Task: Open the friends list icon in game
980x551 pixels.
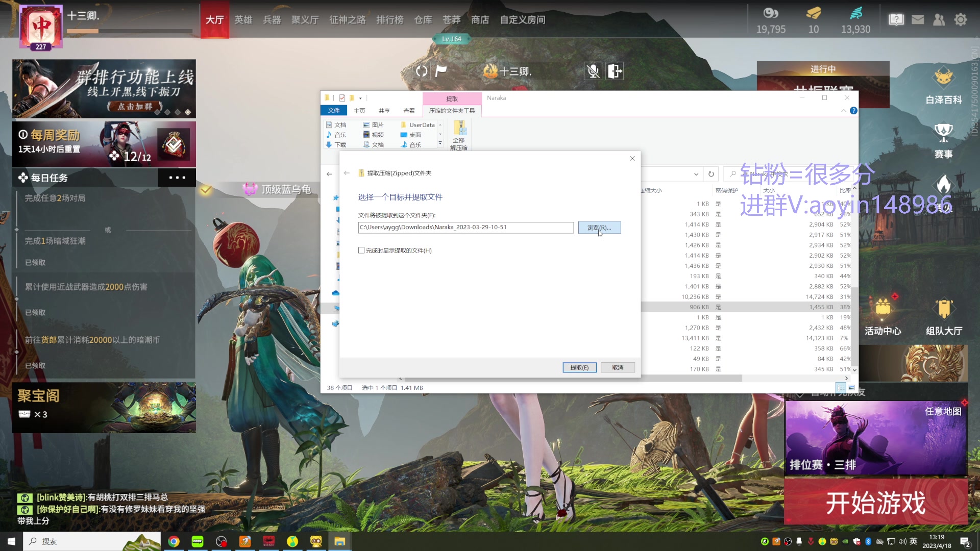Action: pos(939,20)
